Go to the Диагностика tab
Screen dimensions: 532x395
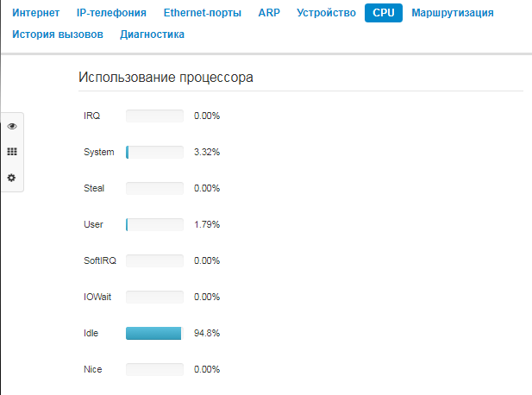pos(153,34)
